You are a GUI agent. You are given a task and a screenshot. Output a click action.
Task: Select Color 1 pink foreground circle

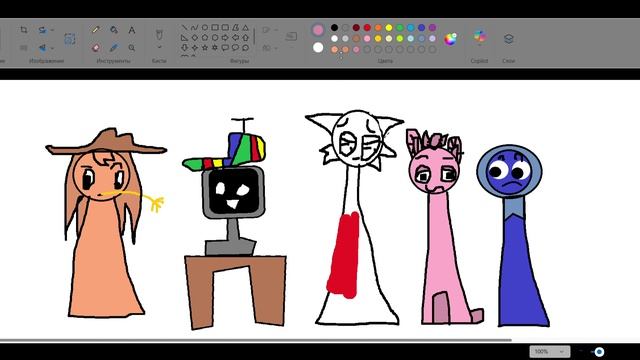318,30
